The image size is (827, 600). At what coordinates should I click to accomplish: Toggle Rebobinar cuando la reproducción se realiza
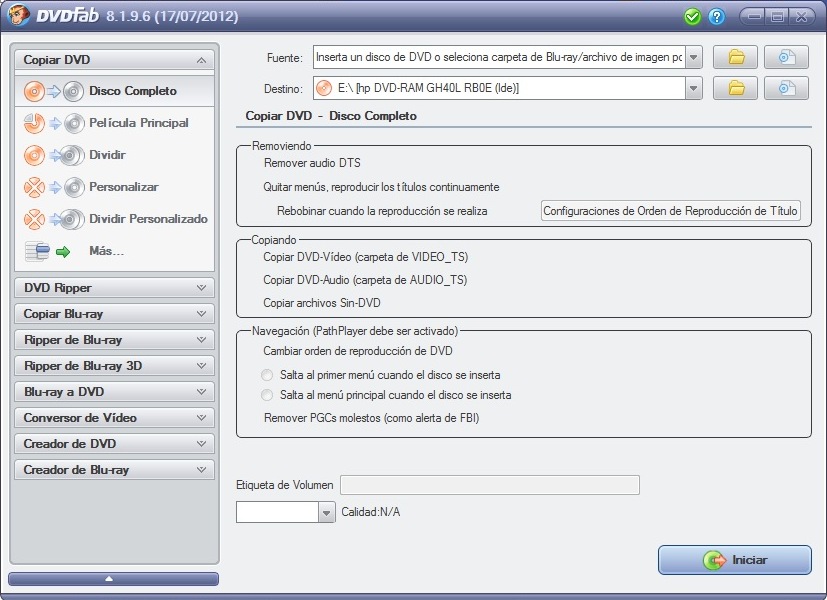pos(382,211)
